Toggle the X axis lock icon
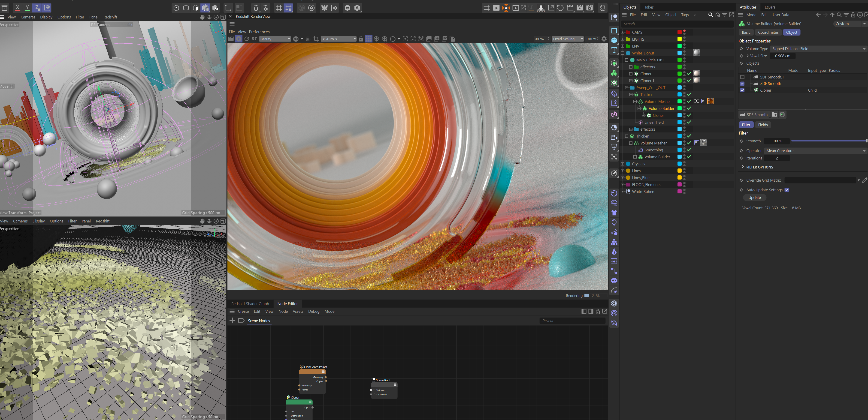Image resolution: width=868 pixels, height=420 pixels. 18,7
